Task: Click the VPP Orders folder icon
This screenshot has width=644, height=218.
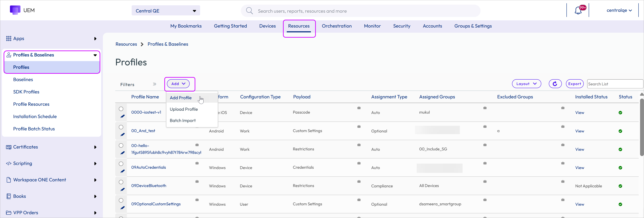Action: pos(9,213)
